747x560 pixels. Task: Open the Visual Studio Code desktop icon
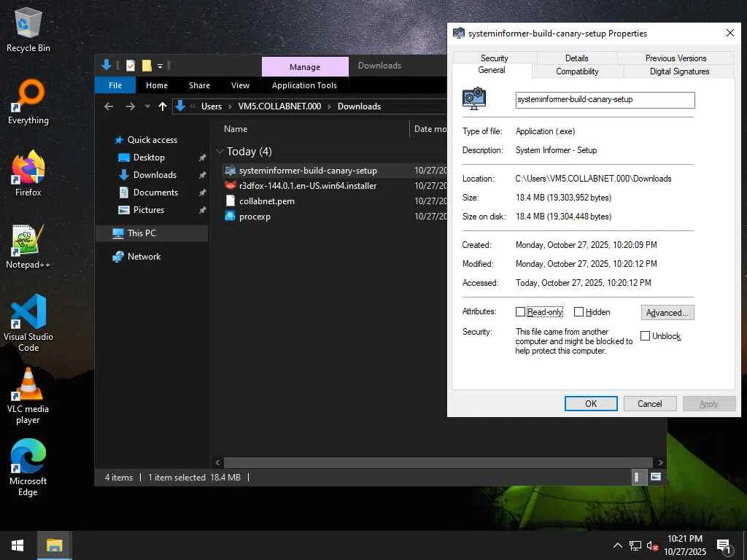coord(28,323)
